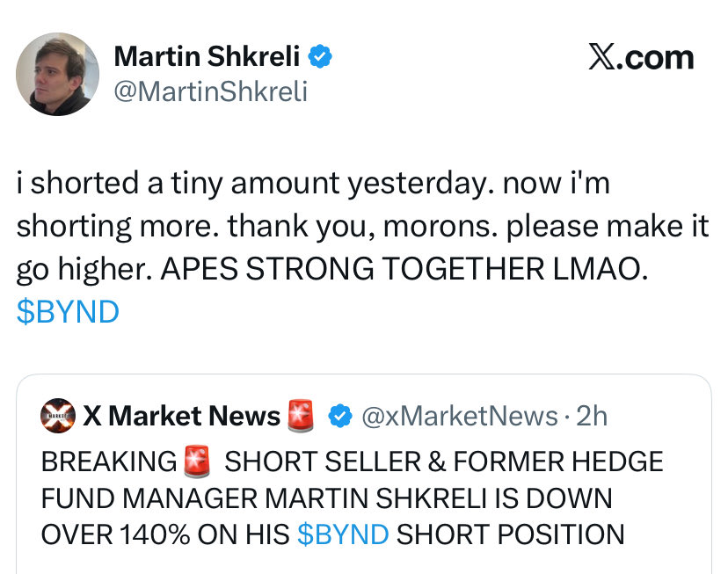
Task: Click the verified badge next to @xMarketNews
Action: [339, 416]
